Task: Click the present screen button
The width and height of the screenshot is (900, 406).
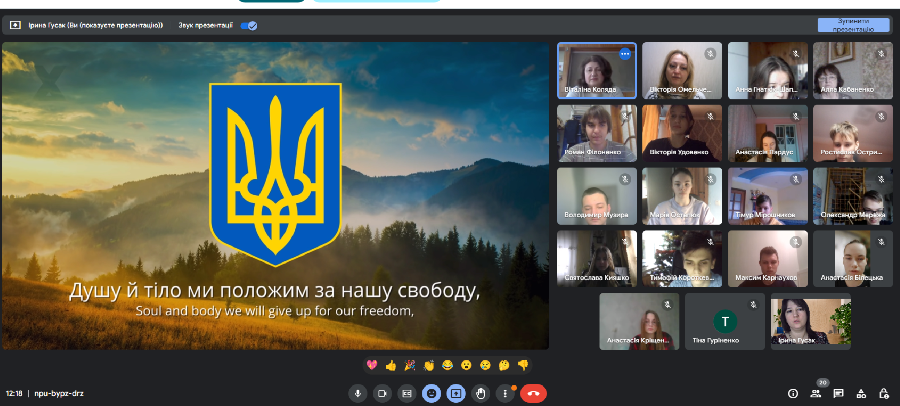Action: click(456, 393)
